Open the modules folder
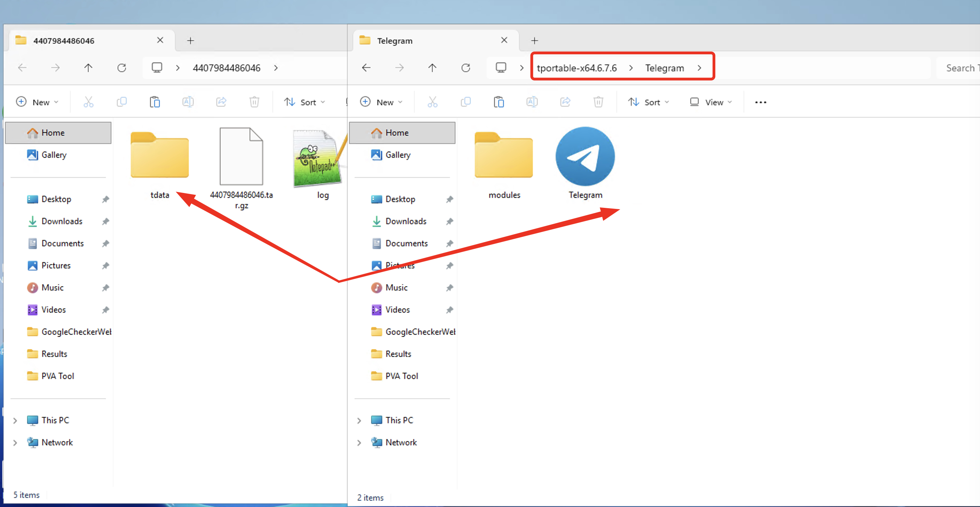This screenshot has width=980, height=507. (503, 156)
